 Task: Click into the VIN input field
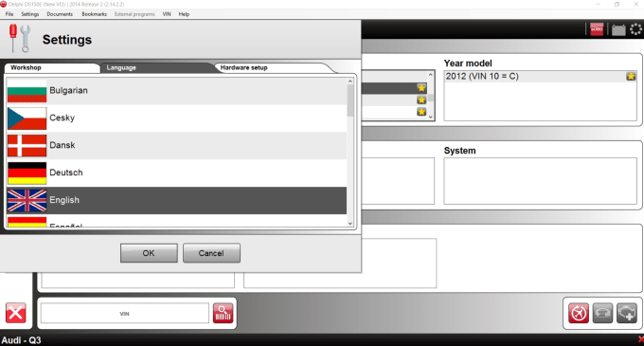tap(124, 314)
